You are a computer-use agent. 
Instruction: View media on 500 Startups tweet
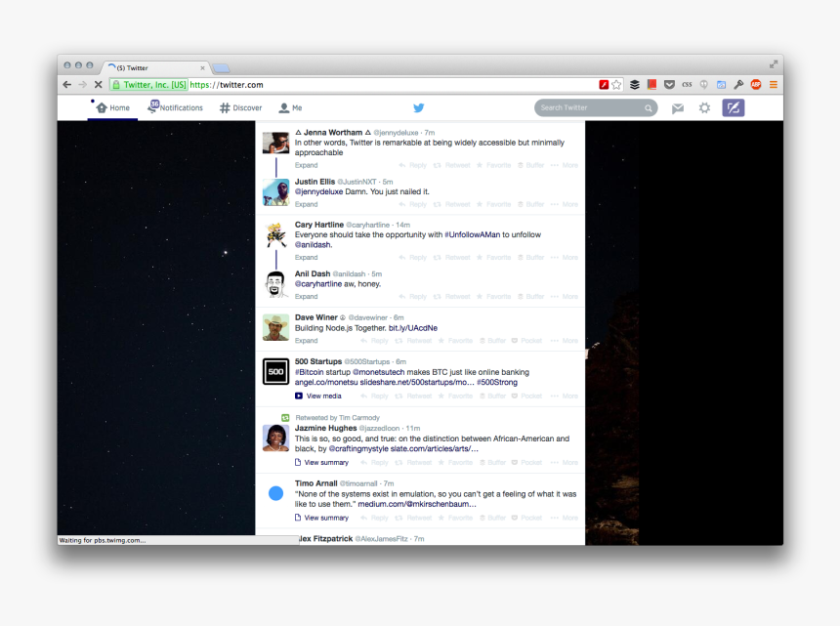click(318, 396)
